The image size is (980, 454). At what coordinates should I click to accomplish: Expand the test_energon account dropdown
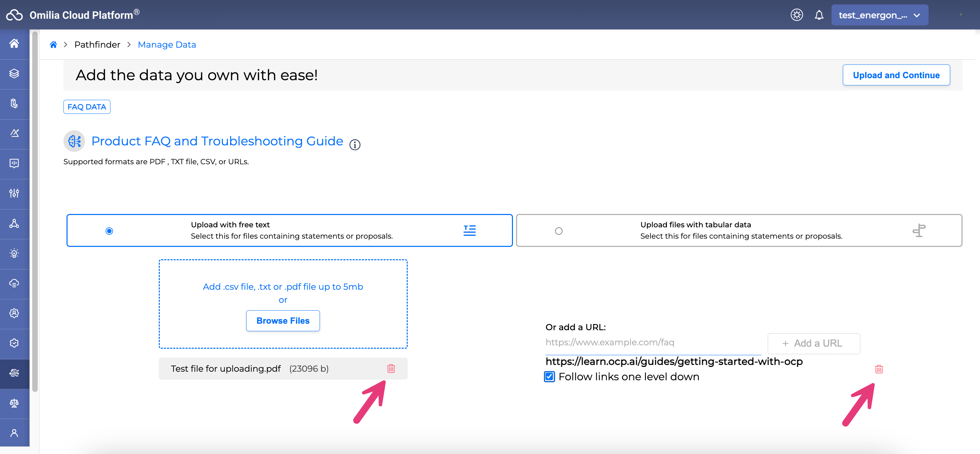point(880,15)
